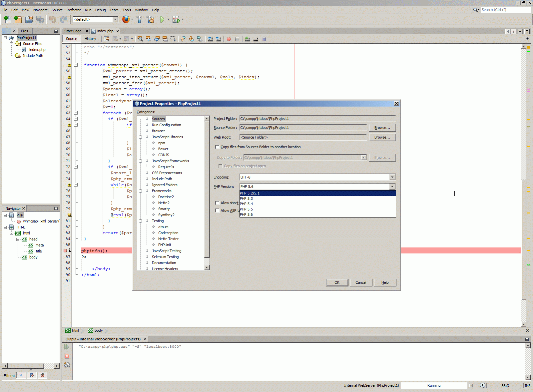Open the Encoding UTF-8 dropdown

[317, 177]
